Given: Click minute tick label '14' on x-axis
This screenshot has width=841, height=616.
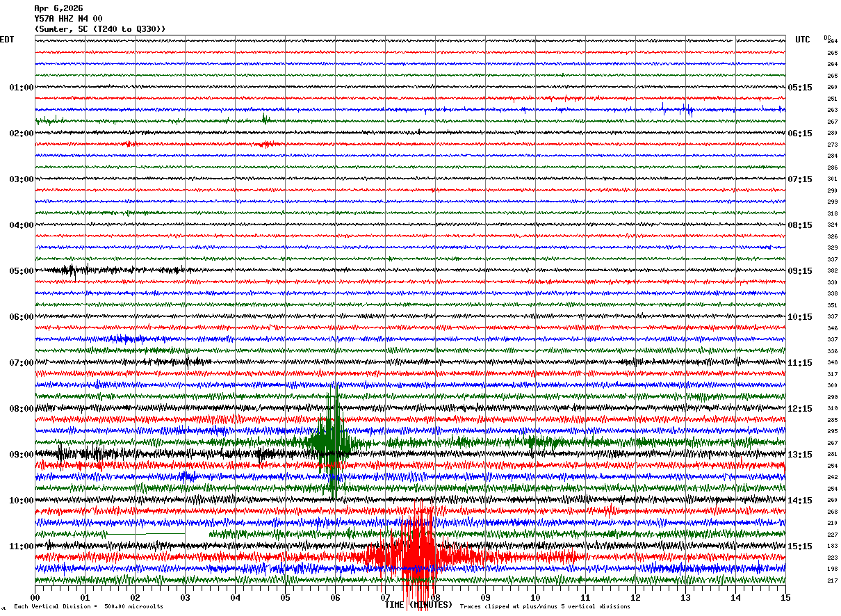Looking at the screenshot, I should point(735,597).
